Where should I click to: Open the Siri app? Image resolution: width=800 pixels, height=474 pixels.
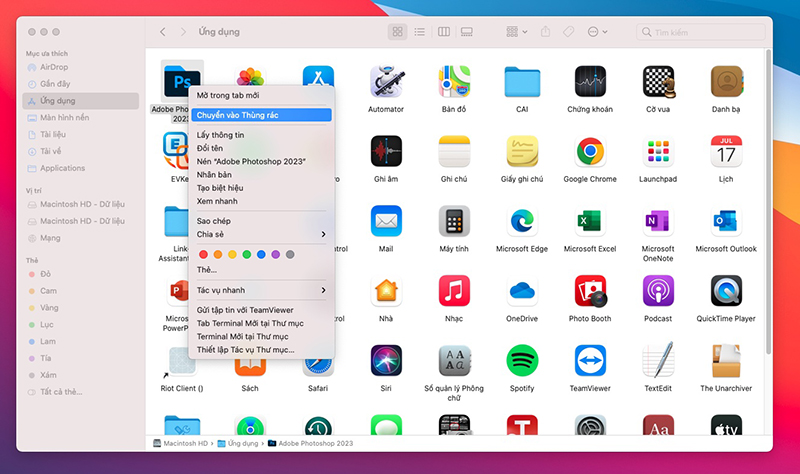386,361
